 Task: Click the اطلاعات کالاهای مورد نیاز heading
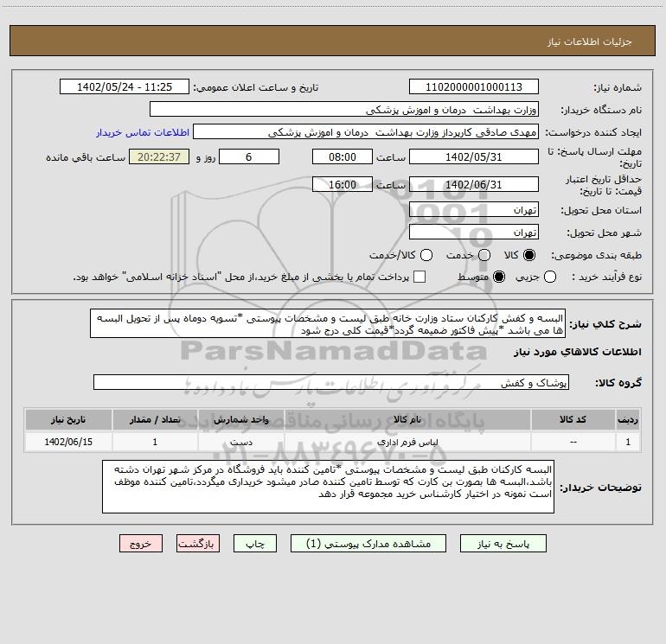pos(578,352)
